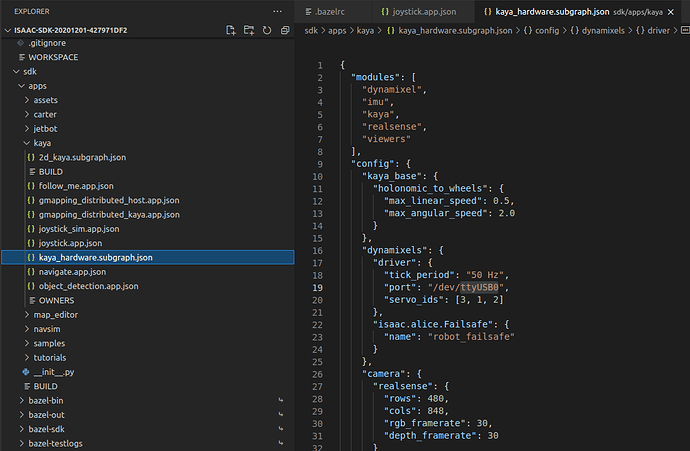Viewport: 690px width, 451px height.
Task: Click the apps breadcrumb segment
Action: pos(337,30)
